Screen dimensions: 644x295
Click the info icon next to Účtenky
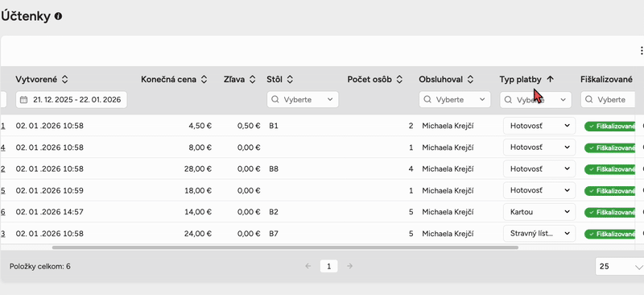tap(58, 16)
